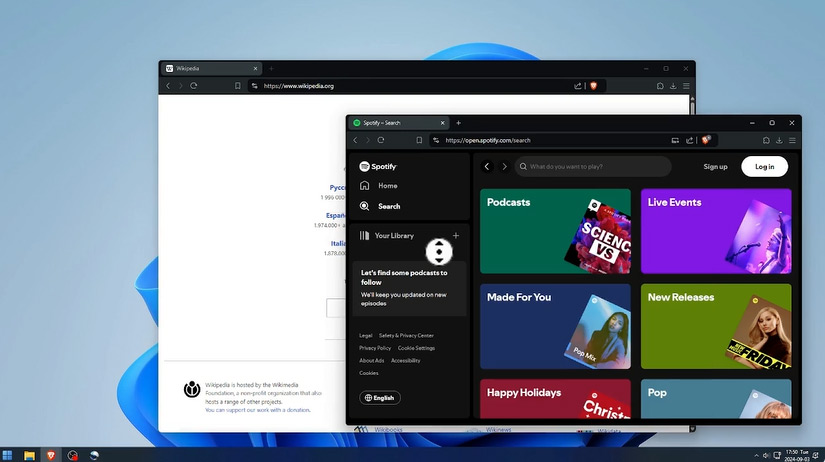Open the New Releases category card
The image size is (825, 462).
coord(716,326)
